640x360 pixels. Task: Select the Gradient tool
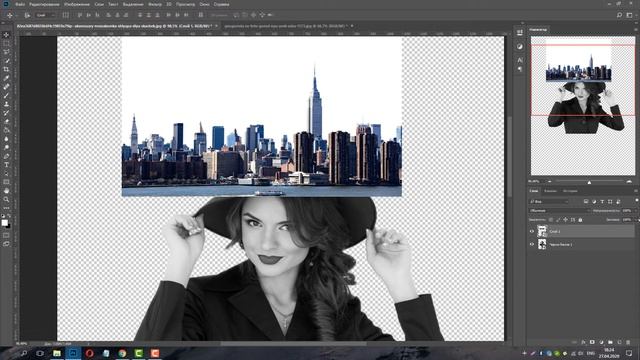tap(6, 130)
